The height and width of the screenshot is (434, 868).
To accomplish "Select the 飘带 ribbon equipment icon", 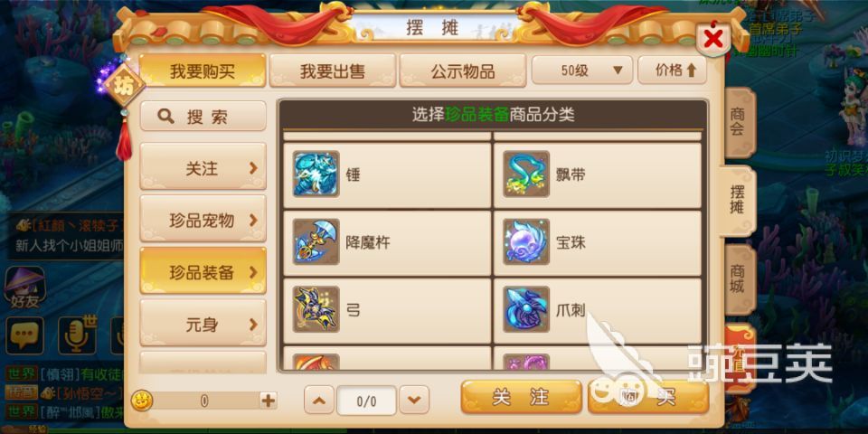I will (526, 174).
